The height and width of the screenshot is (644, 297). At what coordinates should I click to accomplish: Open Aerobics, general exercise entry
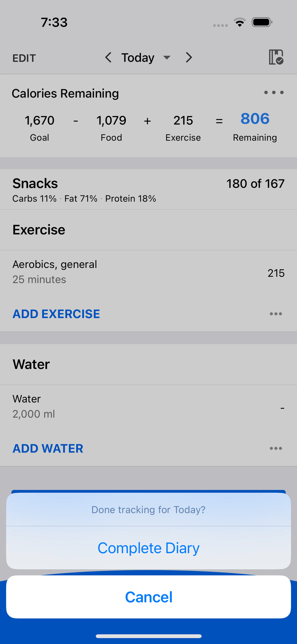(148, 272)
